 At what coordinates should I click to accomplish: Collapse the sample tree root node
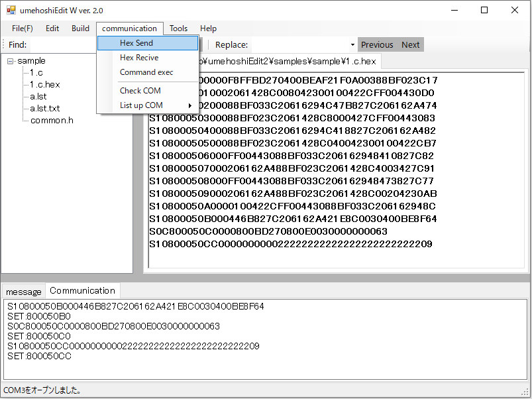pos(11,61)
